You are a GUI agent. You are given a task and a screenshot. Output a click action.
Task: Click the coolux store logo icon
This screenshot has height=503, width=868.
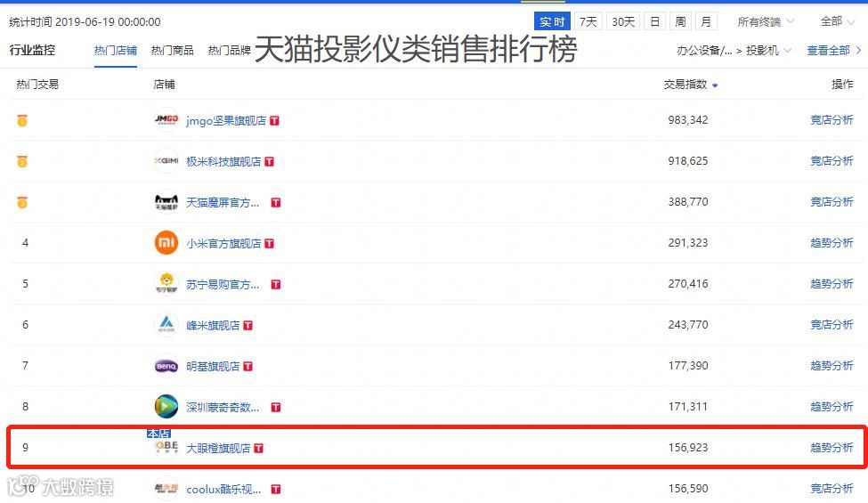pyautogui.click(x=166, y=489)
